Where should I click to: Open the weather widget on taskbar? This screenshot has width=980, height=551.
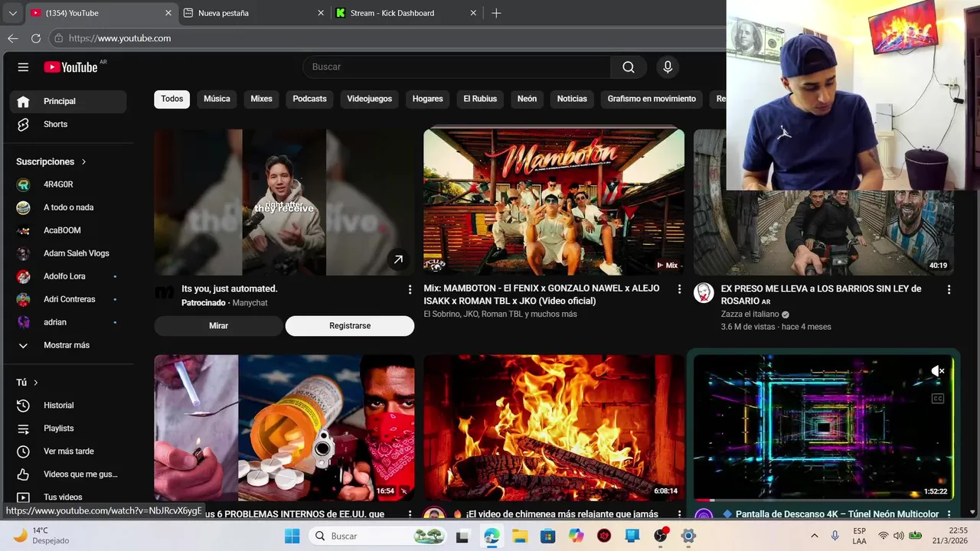point(41,536)
